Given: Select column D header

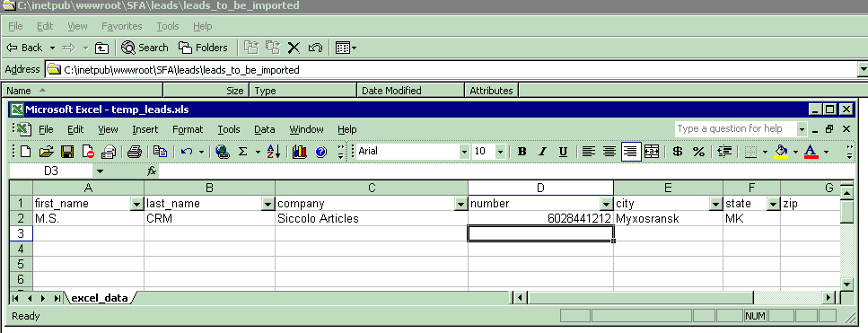Looking at the screenshot, I should (x=541, y=188).
